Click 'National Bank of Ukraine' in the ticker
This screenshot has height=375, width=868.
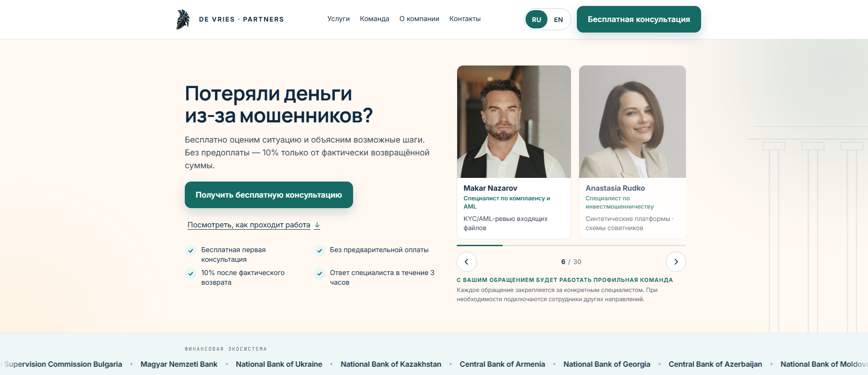click(279, 364)
